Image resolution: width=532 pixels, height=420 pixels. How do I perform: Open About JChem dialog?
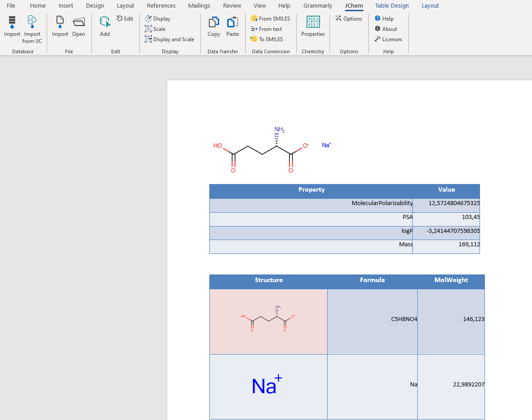tap(386, 29)
